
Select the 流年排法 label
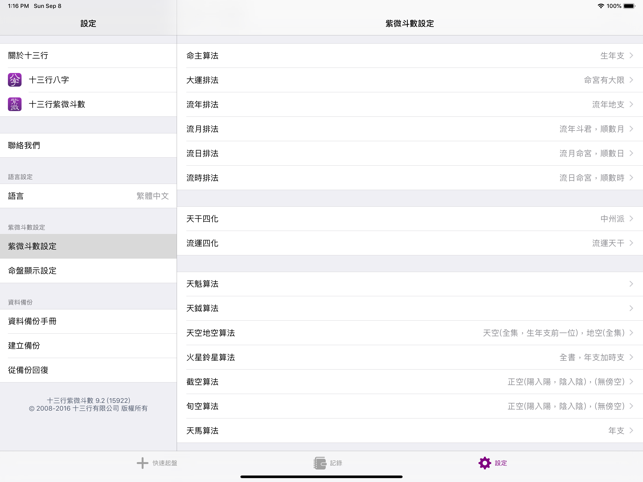pyautogui.click(x=202, y=104)
